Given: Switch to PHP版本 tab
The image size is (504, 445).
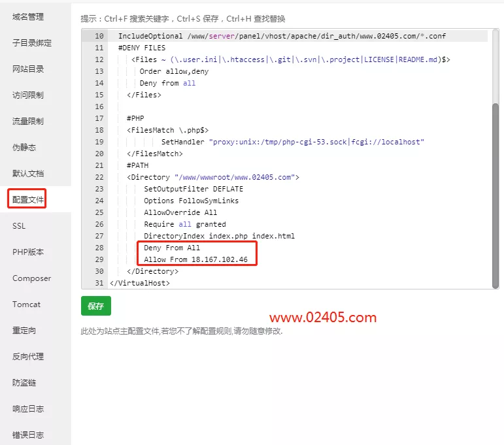Looking at the screenshot, I should (x=28, y=252).
